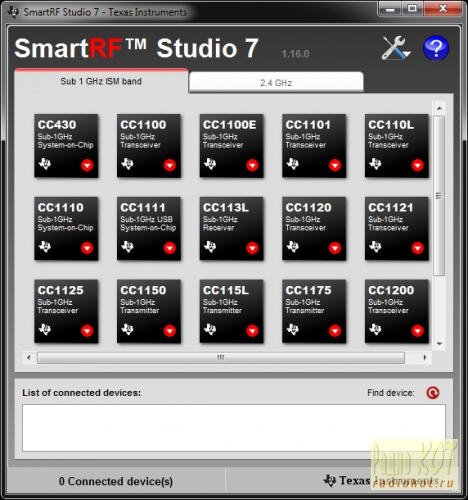468x500 pixels.
Task: Click the Texas Instruments logo link
Action: [x=347, y=480]
